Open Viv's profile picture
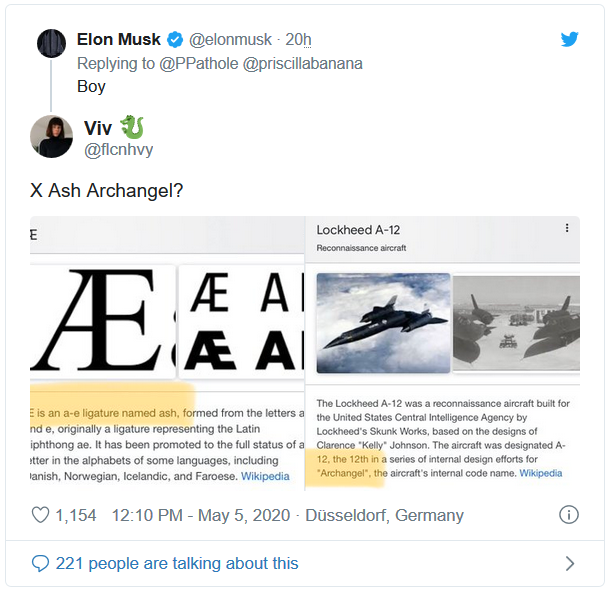The height and width of the screenshot is (591, 610). click(51, 137)
